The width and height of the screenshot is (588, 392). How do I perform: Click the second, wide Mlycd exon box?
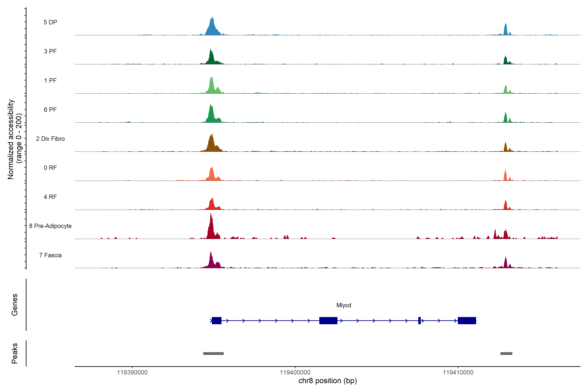click(x=328, y=320)
